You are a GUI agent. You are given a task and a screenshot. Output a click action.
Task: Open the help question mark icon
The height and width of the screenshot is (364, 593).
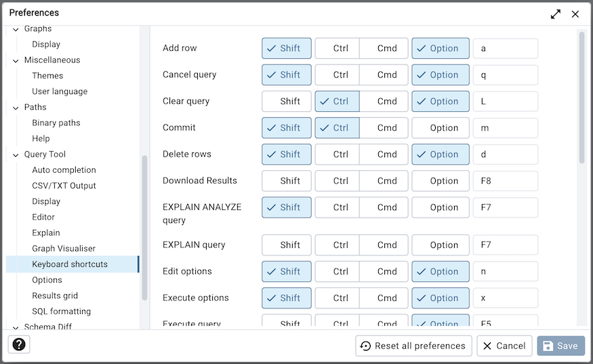tap(19, 345)
